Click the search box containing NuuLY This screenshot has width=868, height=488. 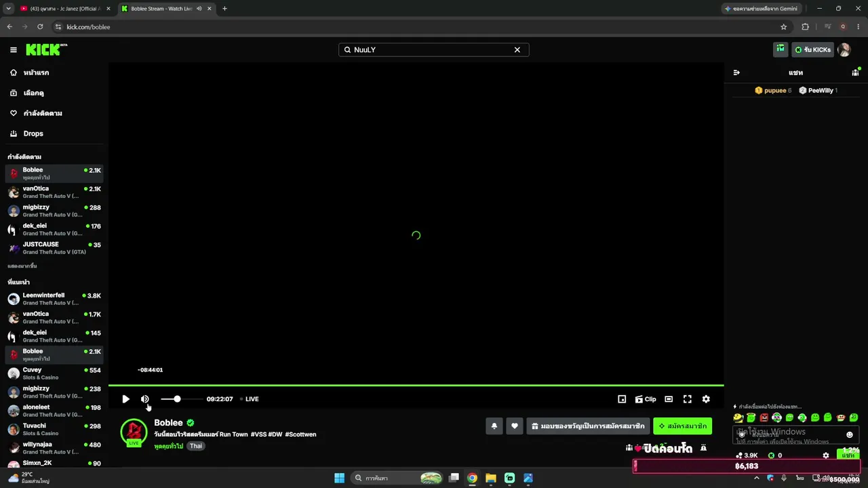pos(433,49)
